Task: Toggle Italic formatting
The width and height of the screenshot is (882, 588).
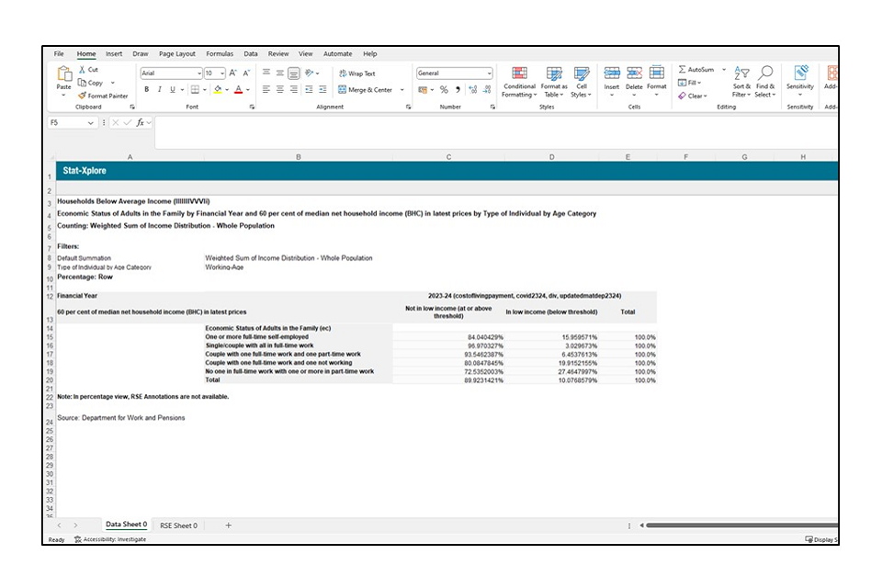Action: tap(159, 90)
